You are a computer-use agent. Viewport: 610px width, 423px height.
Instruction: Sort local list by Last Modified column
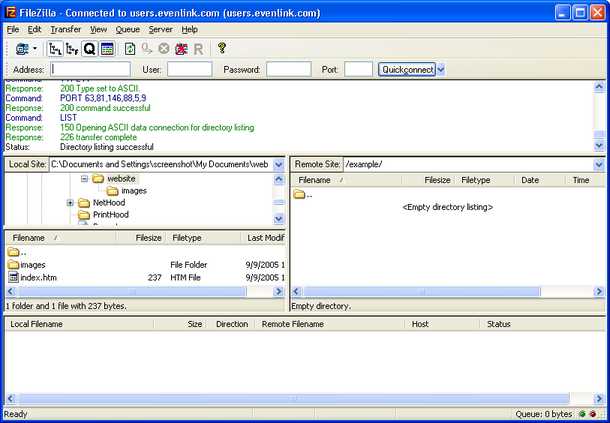[264, 238]
